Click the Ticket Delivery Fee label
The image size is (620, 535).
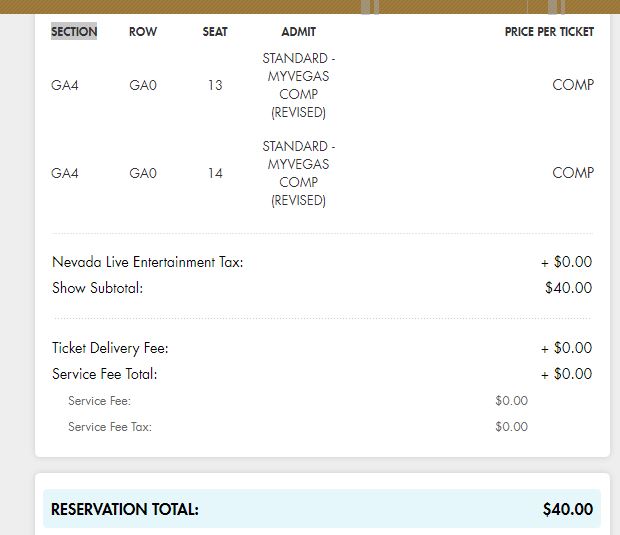(x=110, y=348)
